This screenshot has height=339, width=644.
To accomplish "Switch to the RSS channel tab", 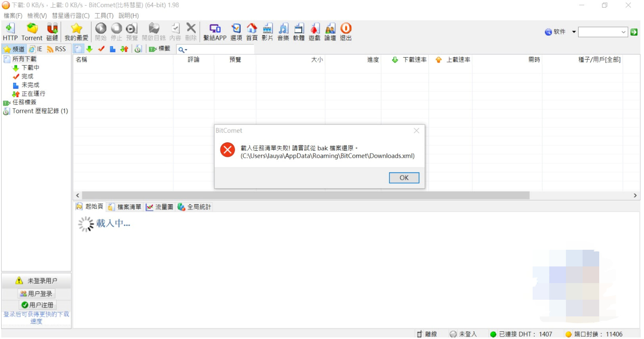I will (56, 49).
